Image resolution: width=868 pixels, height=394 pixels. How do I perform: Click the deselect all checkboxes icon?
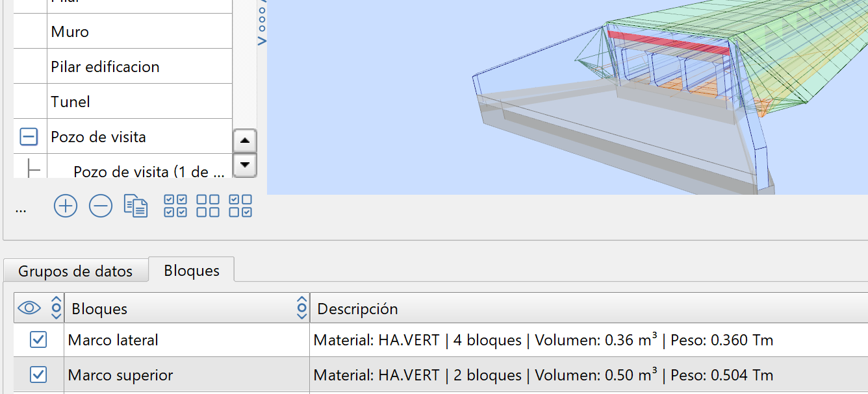tap(208, 206)
